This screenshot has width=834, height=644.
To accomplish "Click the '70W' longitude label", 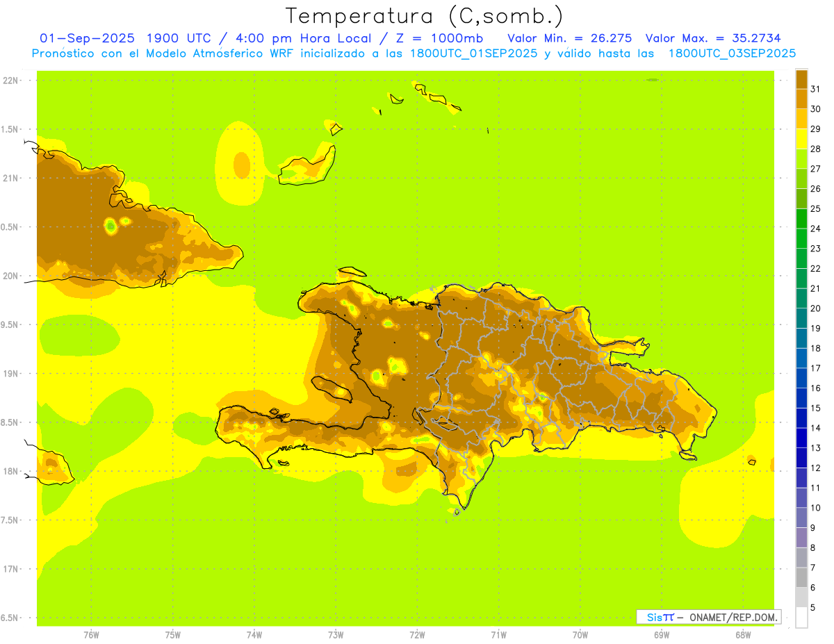I will click(x=580, y=635).
